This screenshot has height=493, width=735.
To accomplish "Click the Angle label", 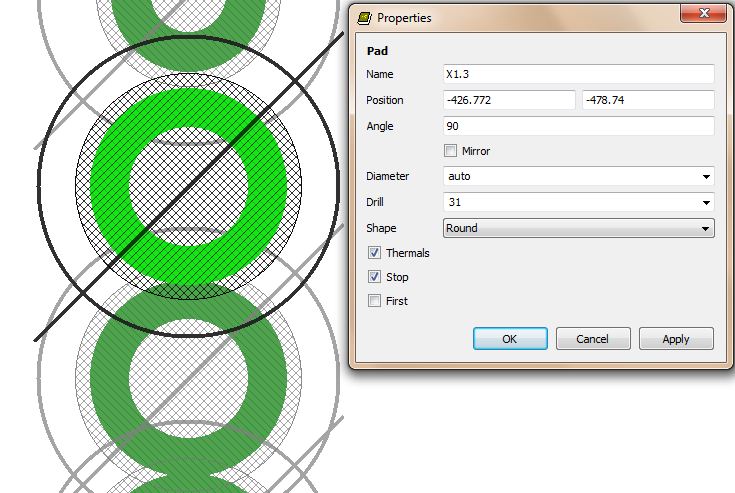I will tap(380, 127).
